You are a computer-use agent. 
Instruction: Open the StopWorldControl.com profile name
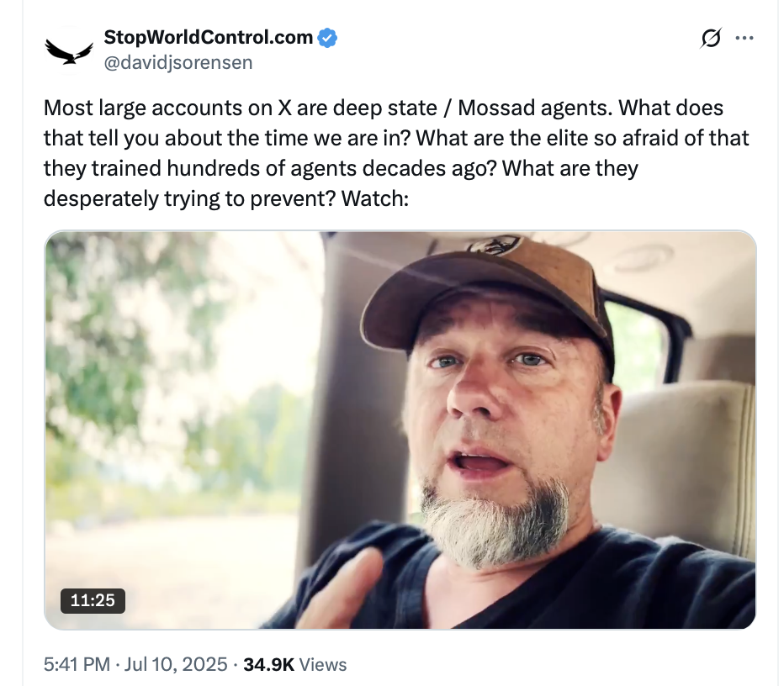(209, 38)
